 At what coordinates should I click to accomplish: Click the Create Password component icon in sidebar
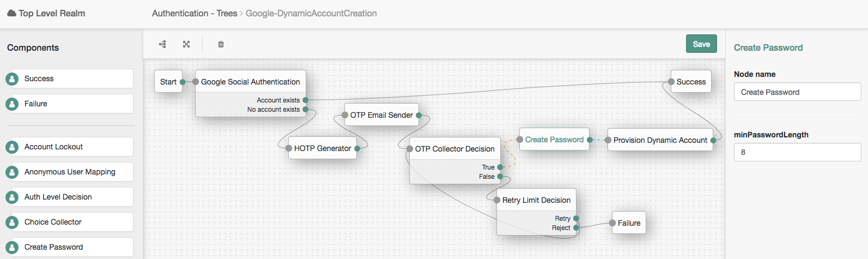pyautogui.click(x=12, y=248)
